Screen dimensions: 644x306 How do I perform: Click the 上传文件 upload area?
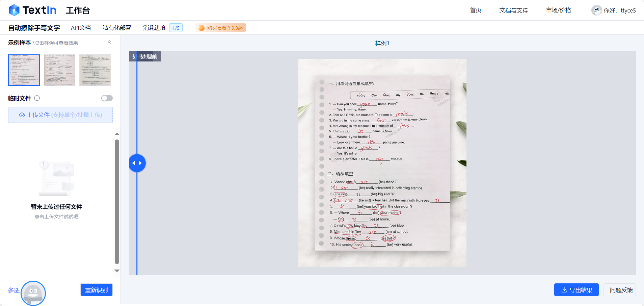(x=60, y=115)
